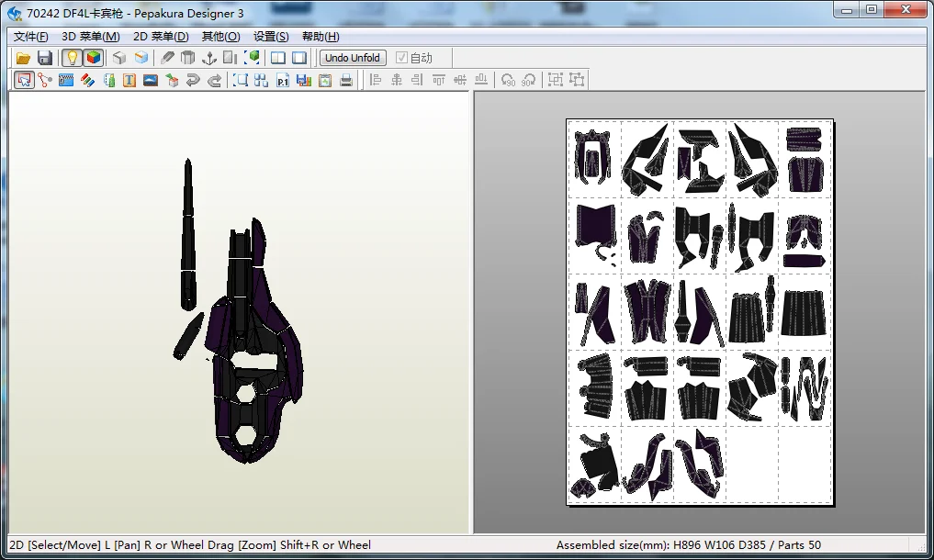Click the gray cylinder icon
The height and width of the screenshot is (560, 934).
[x=188, y=58]
